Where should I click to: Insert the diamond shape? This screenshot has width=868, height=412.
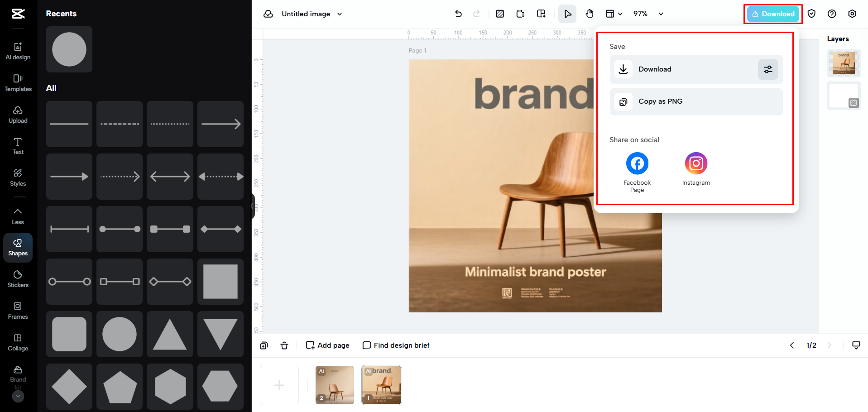pos(69,387)
